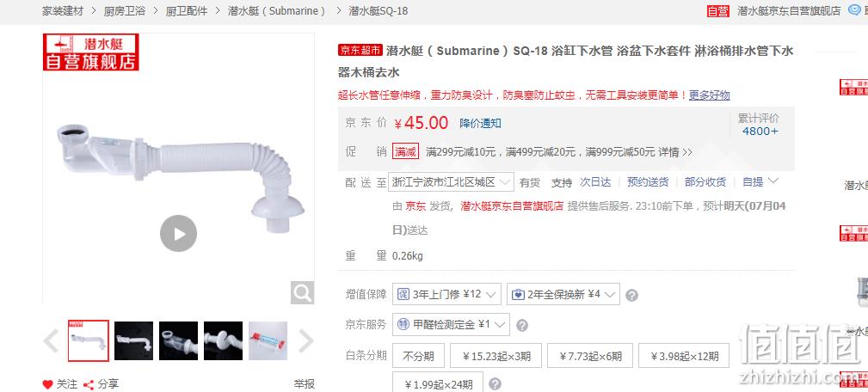The height and width of the screenshot is (392, 868).
Task: Click the magnifier zoom icon on product image
Action: pyautogui.click(x=302, y=292)
